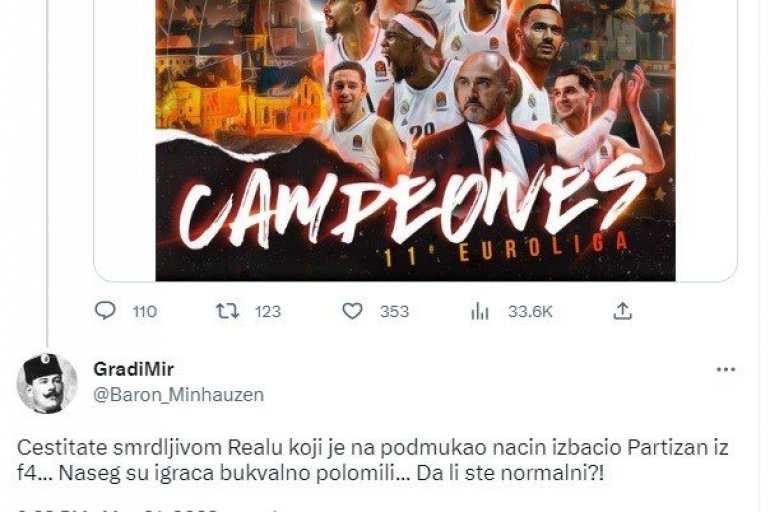Image resolution: width=770 pixels, height=512 pixels.
Task: Click the 11 Euroliga caption in image
Action: [x=506, y=250]
